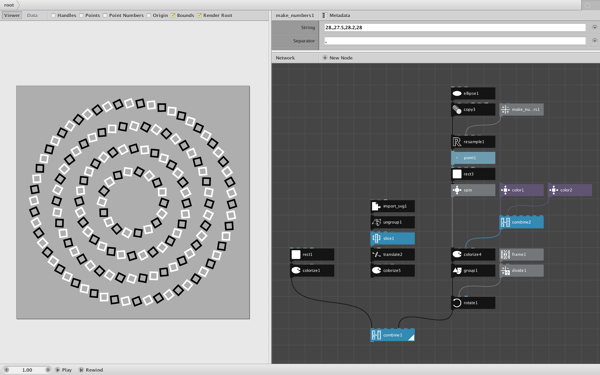Screen dimensions: 600x375
Task: Enable the Point Numbers checkbox
Action: pos(105,15)
